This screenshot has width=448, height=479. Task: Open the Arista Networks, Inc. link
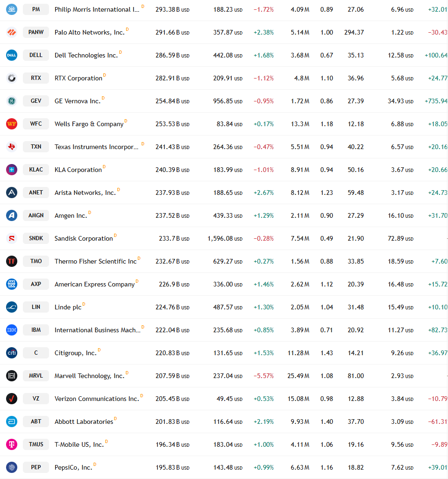[85, 193]
